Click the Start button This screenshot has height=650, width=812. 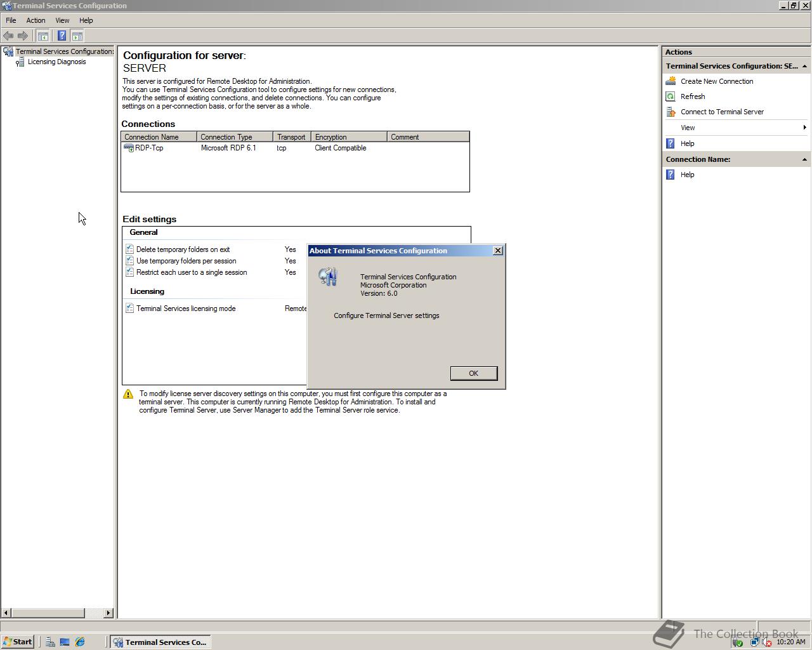click(x=17, y=642)
